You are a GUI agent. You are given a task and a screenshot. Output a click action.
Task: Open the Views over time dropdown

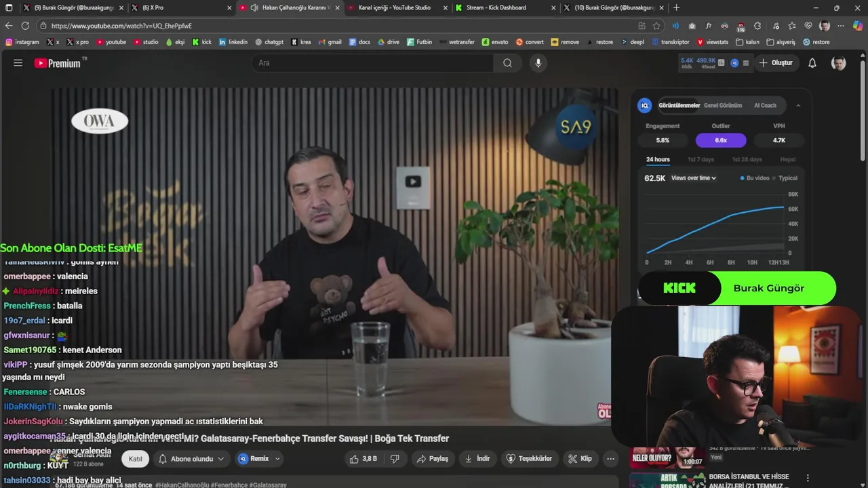[694, 178]
